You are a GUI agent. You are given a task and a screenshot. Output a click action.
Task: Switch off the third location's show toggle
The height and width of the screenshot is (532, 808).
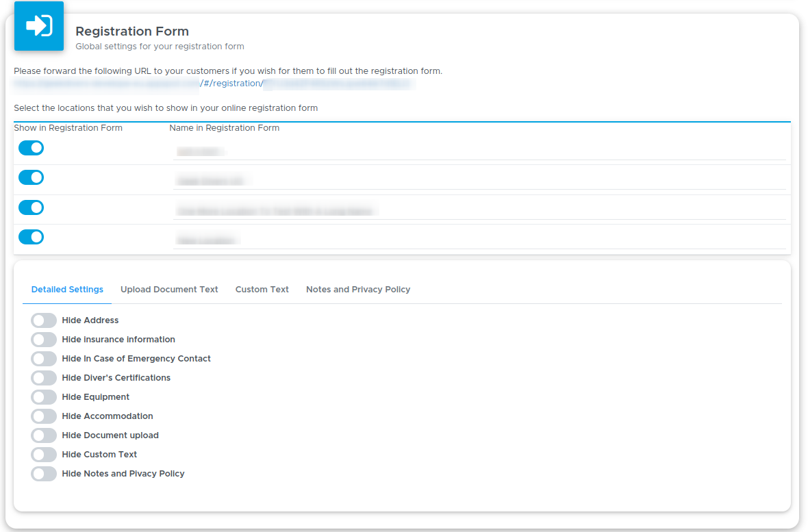click(31, 207)
